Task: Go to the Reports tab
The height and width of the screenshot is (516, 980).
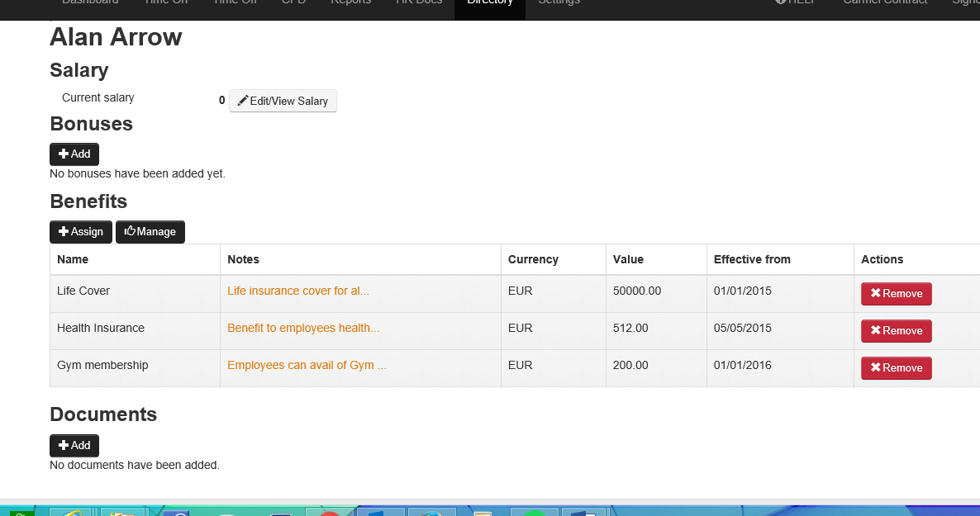Action: pos(350,3)
